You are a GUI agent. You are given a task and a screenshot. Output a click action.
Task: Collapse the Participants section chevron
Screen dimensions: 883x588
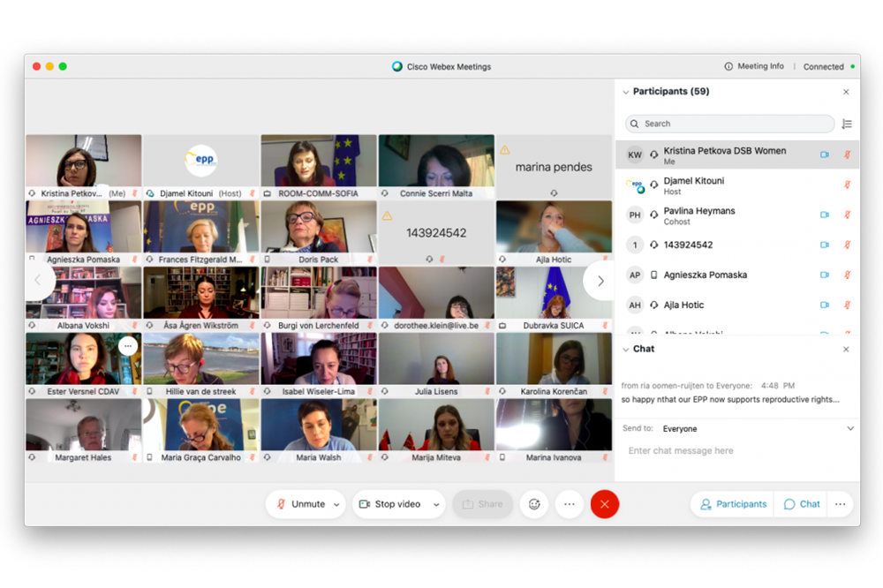pyautogui.click(x=626, y=93)
